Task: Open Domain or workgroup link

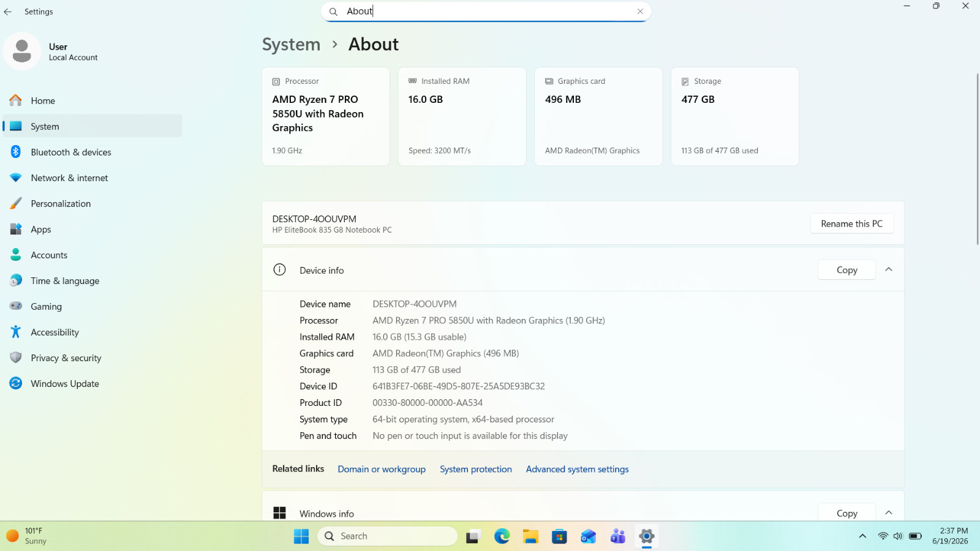Action: coord(382,470)
